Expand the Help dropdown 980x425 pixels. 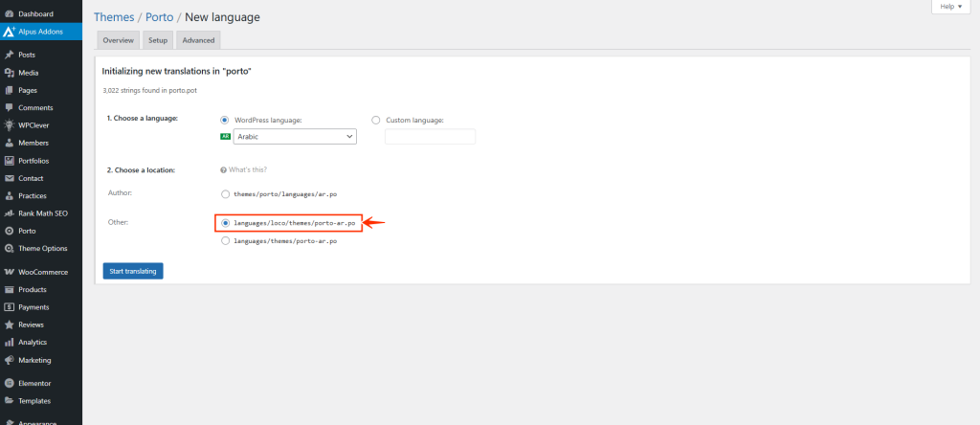(952, 7)
